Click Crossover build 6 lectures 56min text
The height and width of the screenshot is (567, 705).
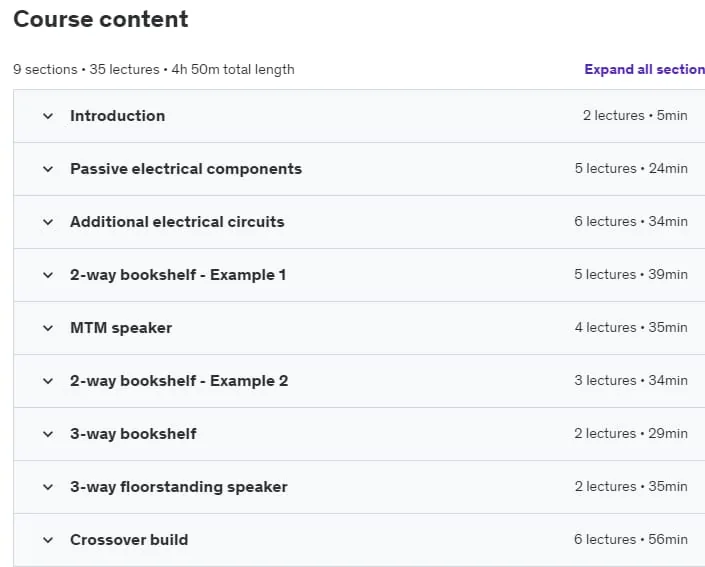[631, 539]
